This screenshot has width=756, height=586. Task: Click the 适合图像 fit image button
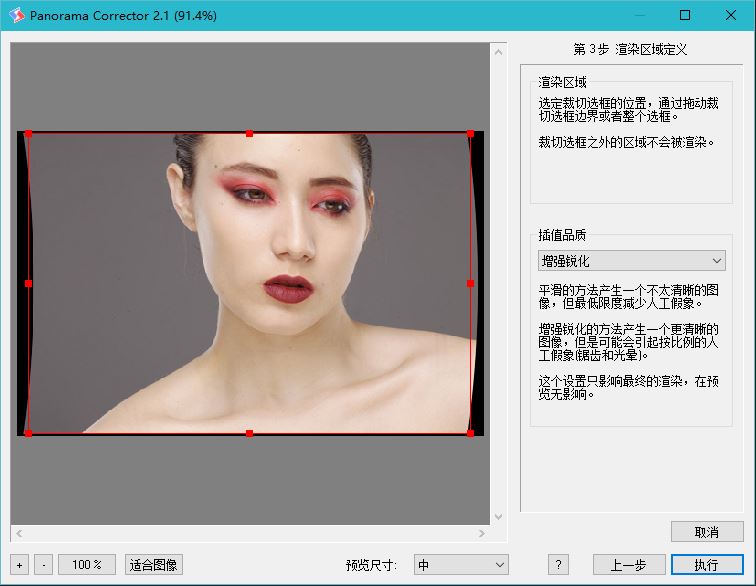[154, 565]
